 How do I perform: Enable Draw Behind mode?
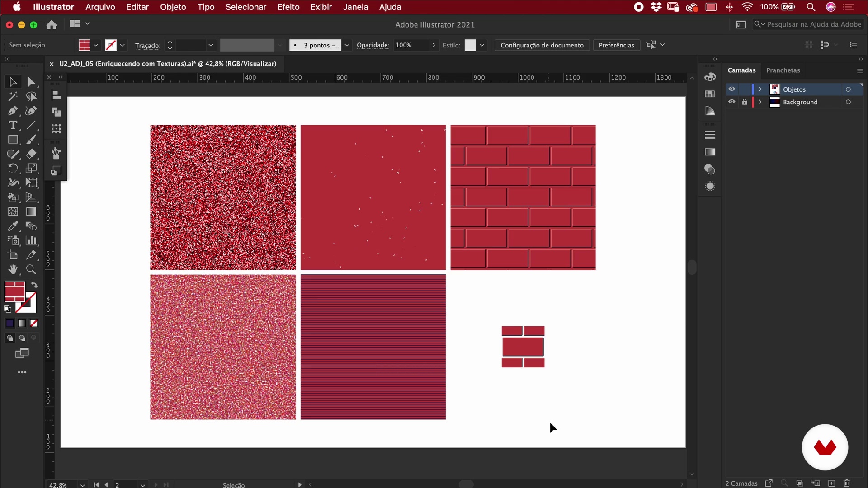(x=22, y=338)
